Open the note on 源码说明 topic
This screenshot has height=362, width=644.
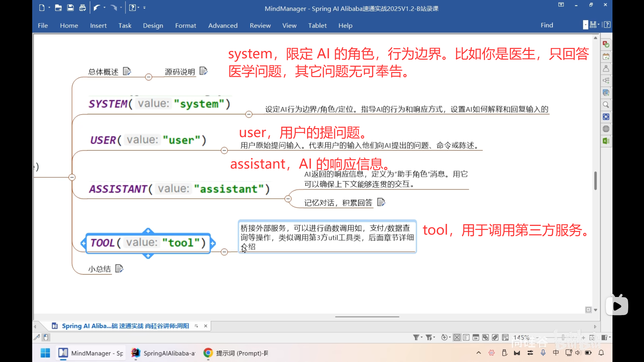[x=204, y=71]
